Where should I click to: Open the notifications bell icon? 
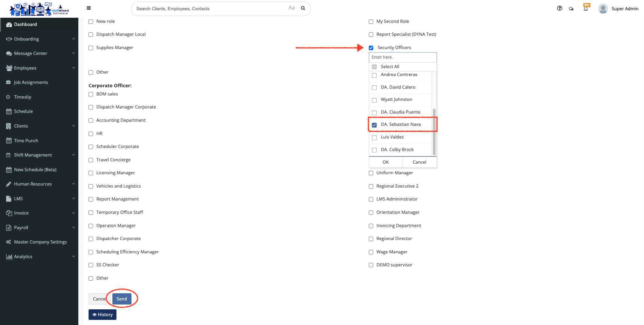[586, 9]
